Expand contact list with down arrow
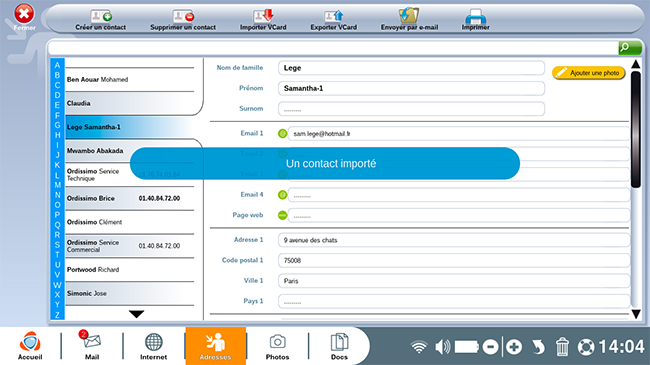 coord(136,314)
